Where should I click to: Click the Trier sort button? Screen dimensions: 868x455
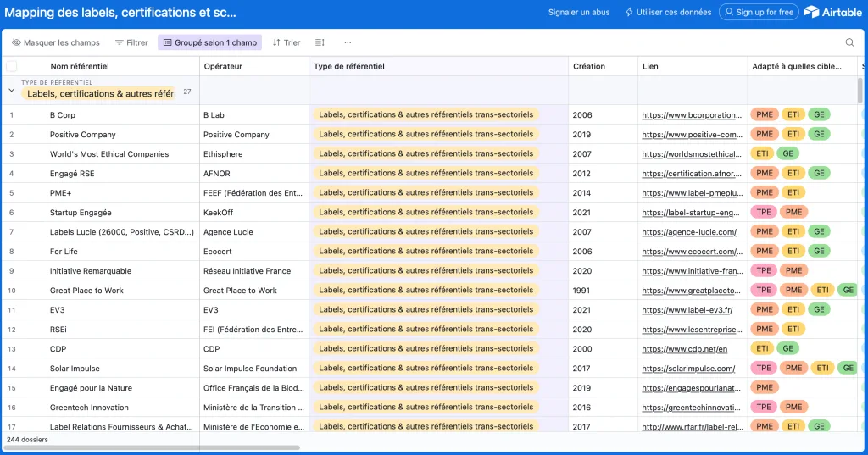point(287,42)
